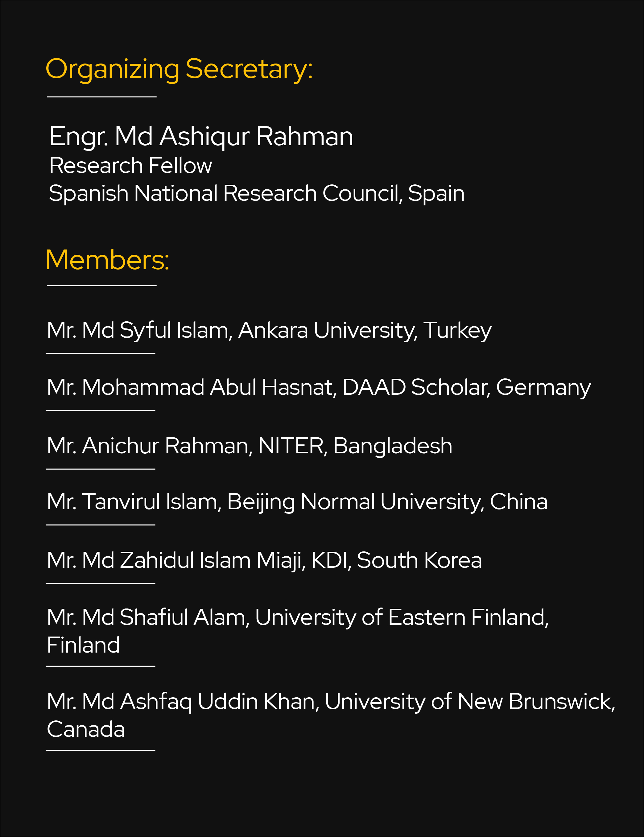644x837 pixels.
Task: Click Mr. Md Shafiul Alam entry
Action: click(x=297, y=617)
